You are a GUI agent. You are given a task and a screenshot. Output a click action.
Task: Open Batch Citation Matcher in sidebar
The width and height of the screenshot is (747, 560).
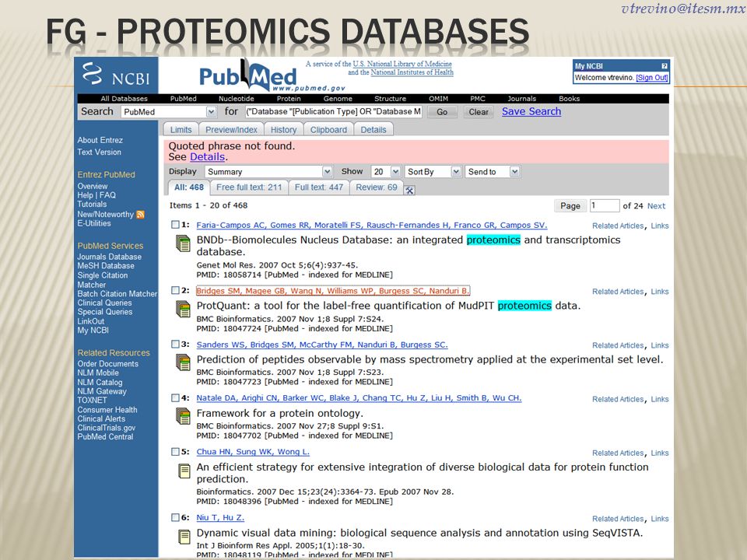pyautogui.click(x=117, y=294)
